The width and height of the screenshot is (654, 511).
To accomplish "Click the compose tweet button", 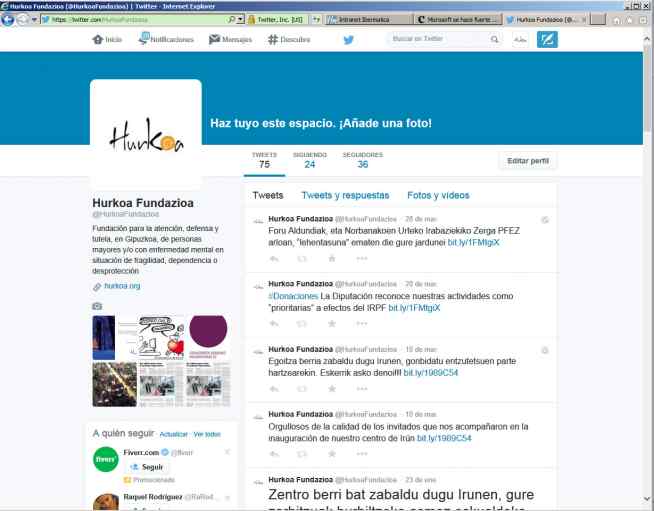I will pyautogui.click(x=547, y=40).
